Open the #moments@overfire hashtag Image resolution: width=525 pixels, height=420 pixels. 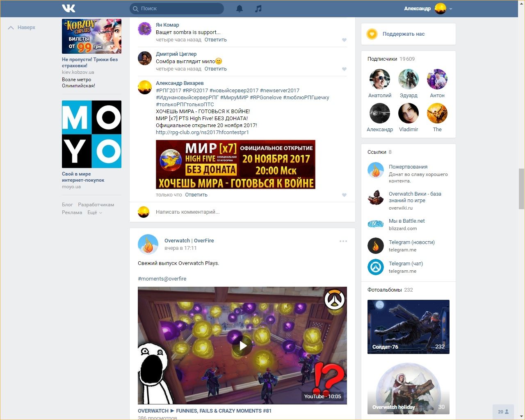coord(162,279)
